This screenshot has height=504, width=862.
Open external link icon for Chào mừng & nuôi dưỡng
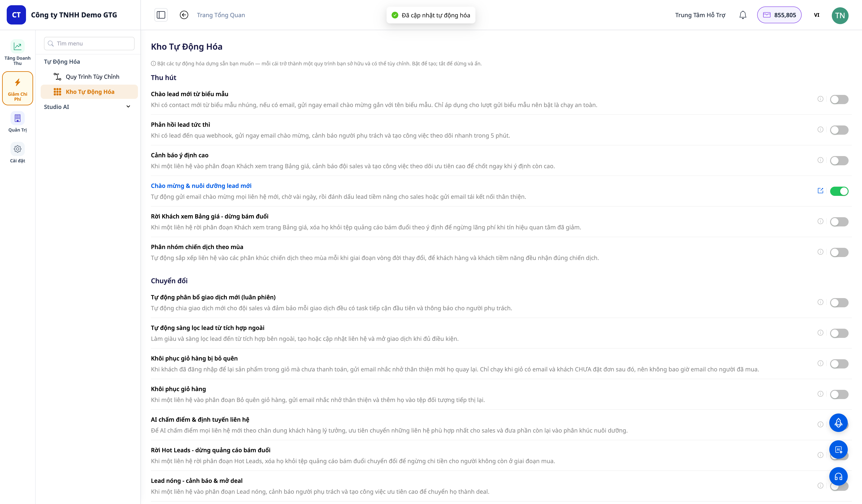820,191
